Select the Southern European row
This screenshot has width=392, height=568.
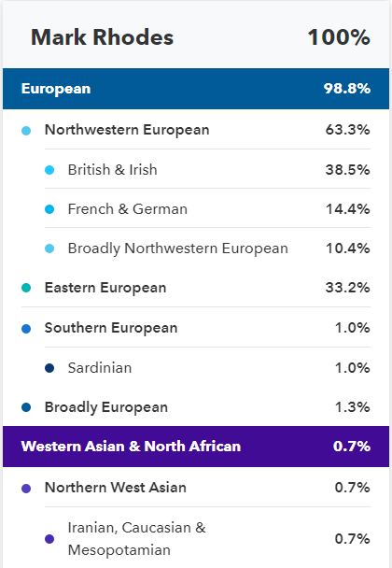pyautogui.click(x=196, y=328)
